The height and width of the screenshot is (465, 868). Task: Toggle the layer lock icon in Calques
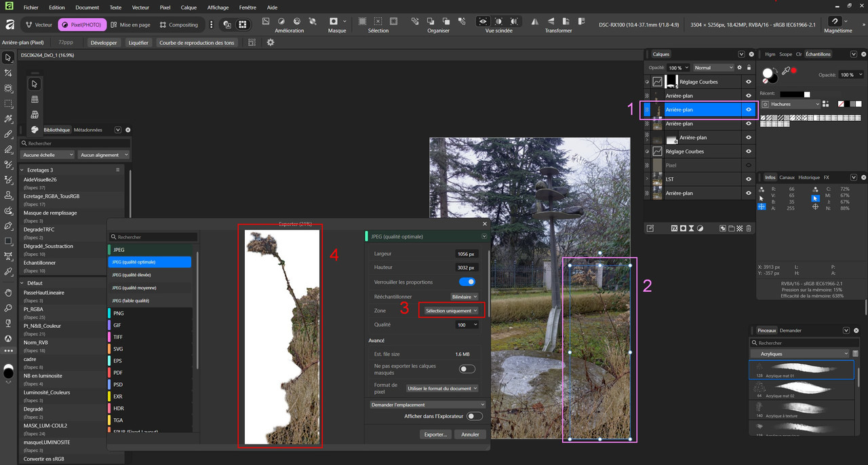[749, 68]
